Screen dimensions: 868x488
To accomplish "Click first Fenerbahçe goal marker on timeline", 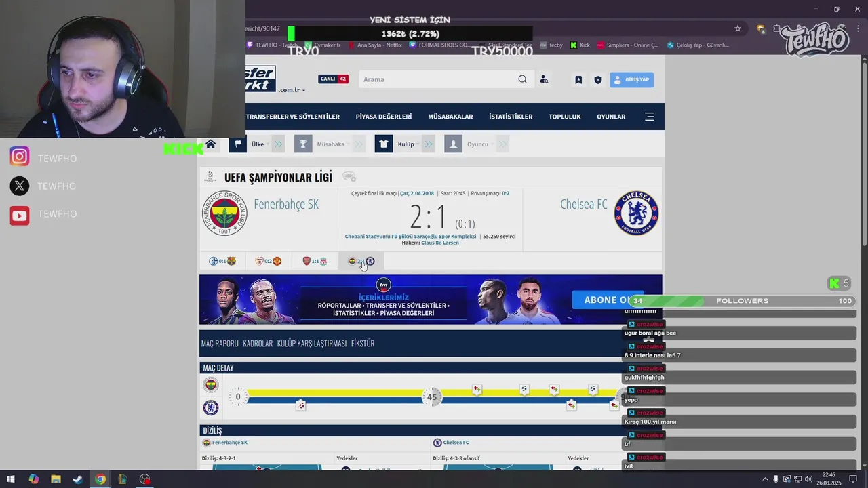I will (x=524, y=390).
